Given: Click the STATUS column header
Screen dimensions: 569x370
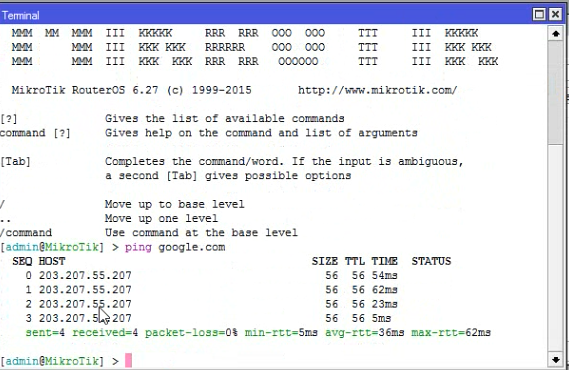Looking at the screenshot, I should 431,261.
